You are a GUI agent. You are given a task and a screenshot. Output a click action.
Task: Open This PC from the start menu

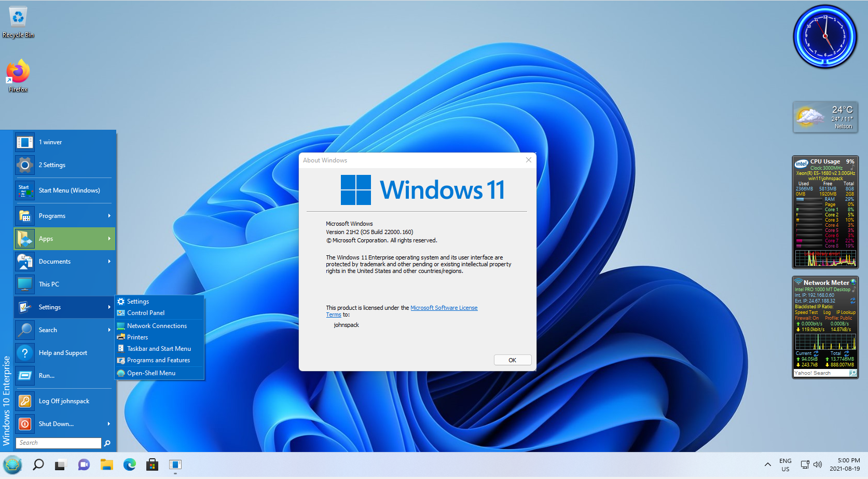pos(64,284)
